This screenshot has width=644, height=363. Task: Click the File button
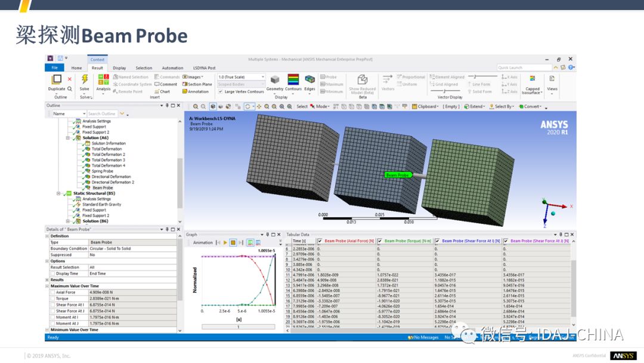[x=54, y=68]
